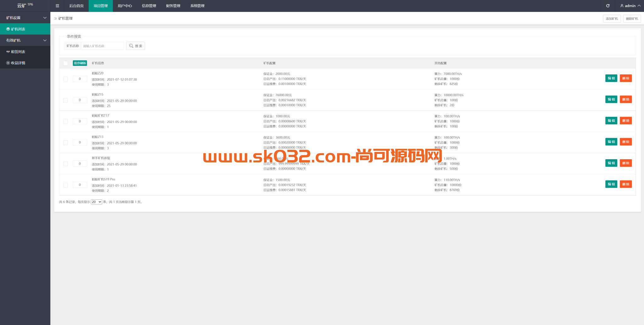
Task: Open the admin user menu
Action: [x=630, y=6]
